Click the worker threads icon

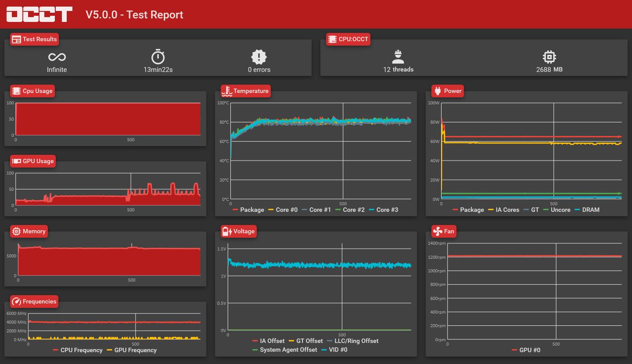(x=398, y=57)
